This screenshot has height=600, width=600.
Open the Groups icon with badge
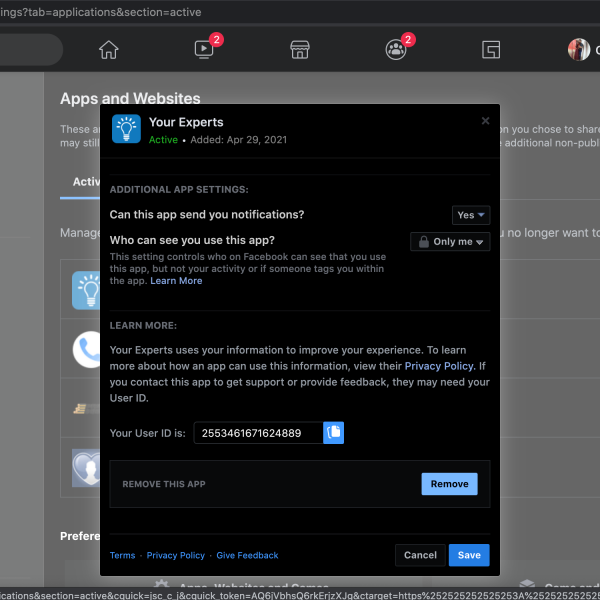pos(396,50)
